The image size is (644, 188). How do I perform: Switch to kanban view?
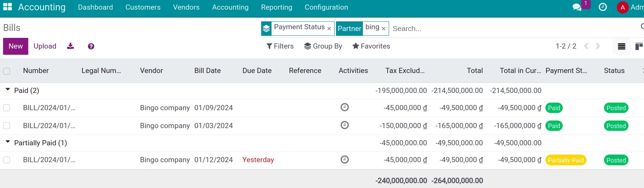click(x=638, y=46)
